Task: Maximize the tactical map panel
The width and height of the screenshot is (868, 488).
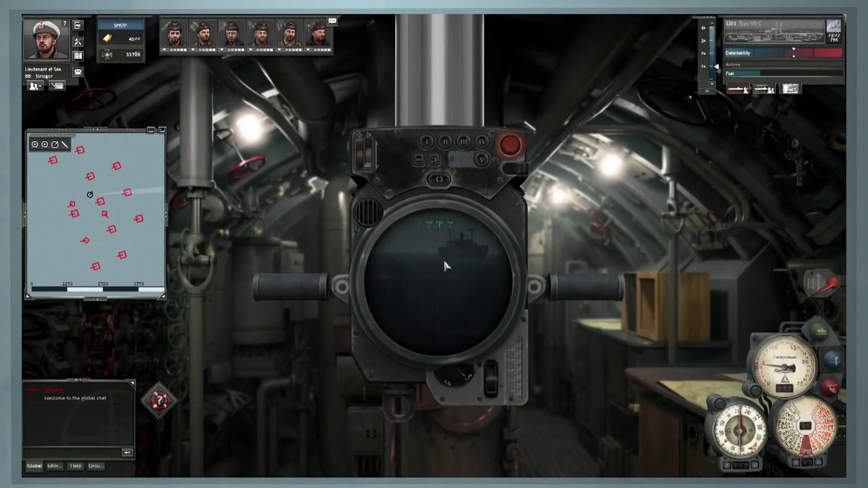Action: (161, 129)
